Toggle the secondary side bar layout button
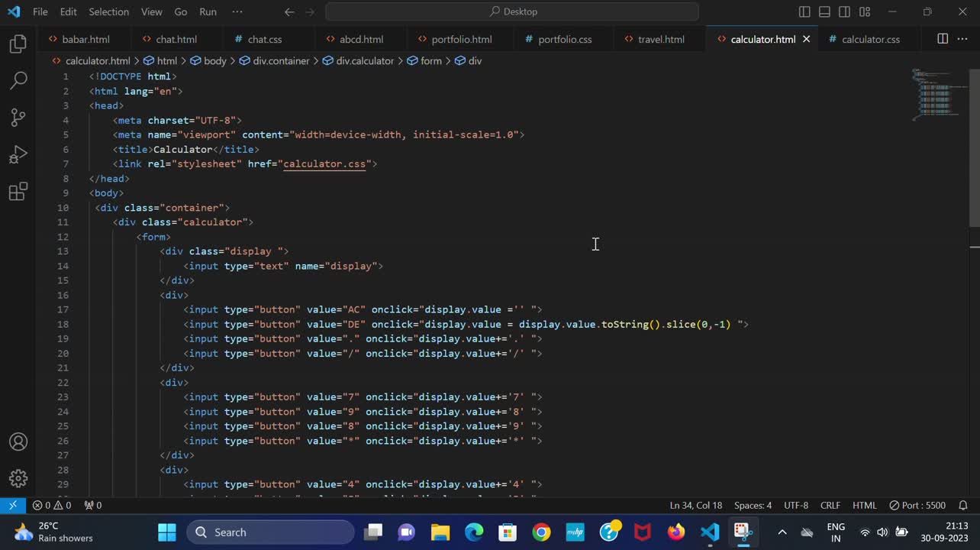The width and height of the screenshot is (980, 550). [x=844, y=11]
